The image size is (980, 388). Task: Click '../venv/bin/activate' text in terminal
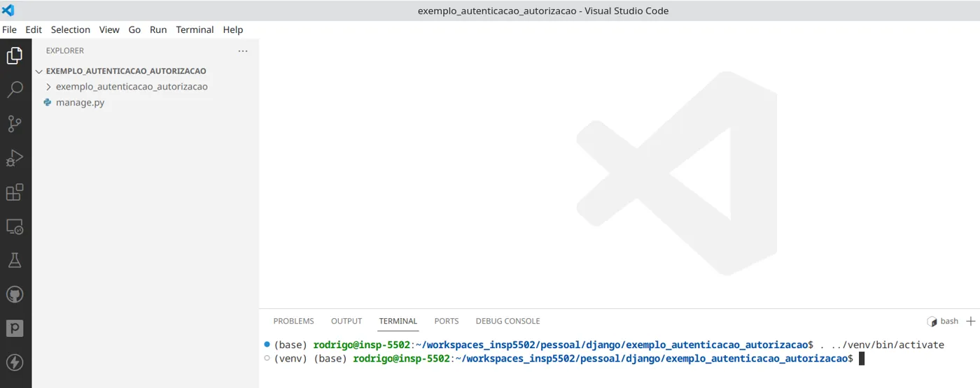point(886,345)
